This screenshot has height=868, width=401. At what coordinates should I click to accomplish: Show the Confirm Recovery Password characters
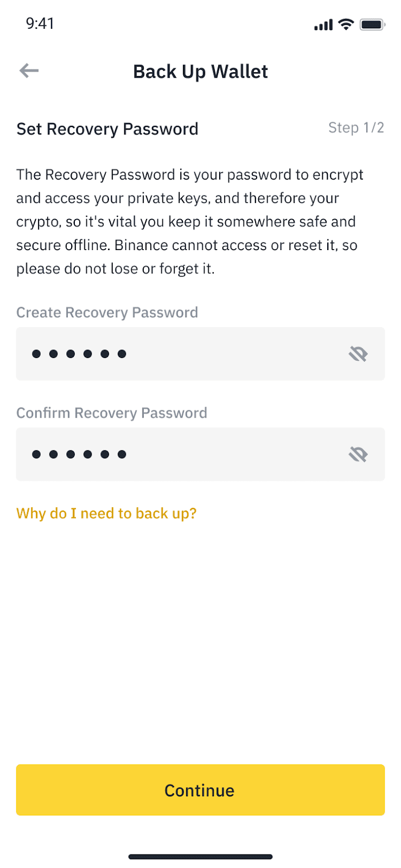[358, 454]
